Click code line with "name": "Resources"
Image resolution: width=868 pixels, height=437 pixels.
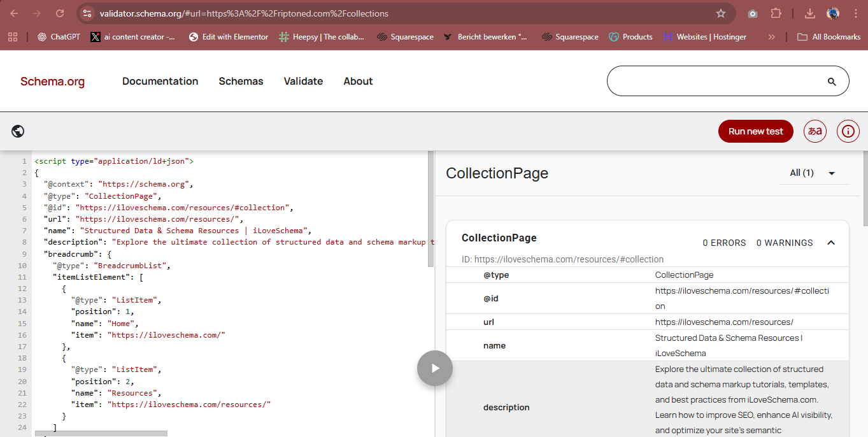(x=117, y=392)
